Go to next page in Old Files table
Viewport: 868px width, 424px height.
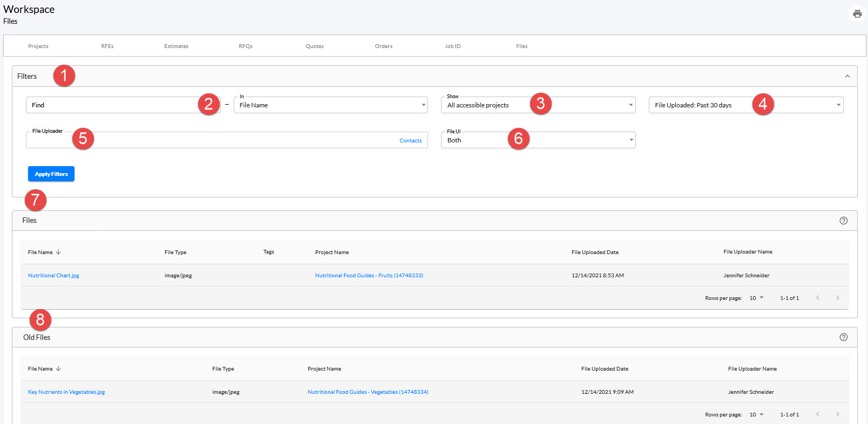pos(838,414)
